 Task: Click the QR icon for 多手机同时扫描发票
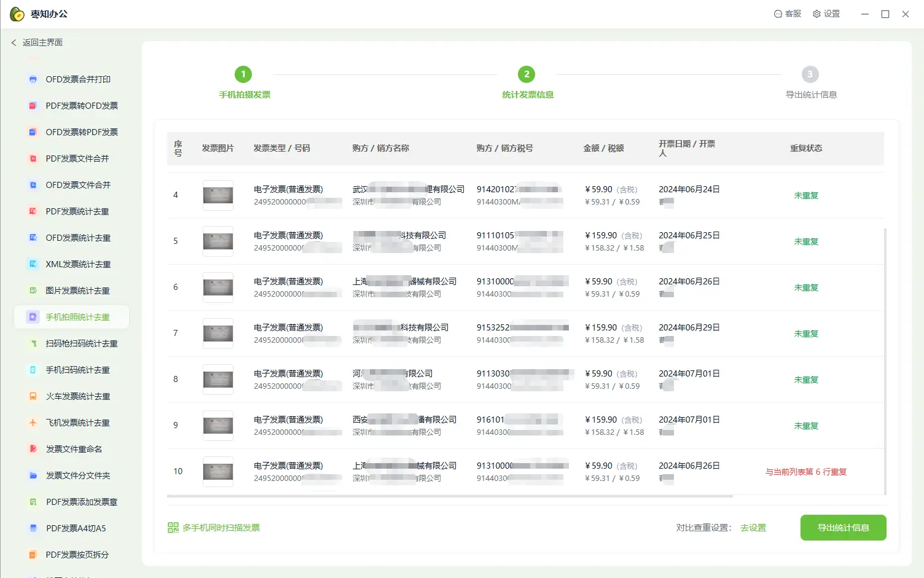pyautogui.click(x=173, y=528)
